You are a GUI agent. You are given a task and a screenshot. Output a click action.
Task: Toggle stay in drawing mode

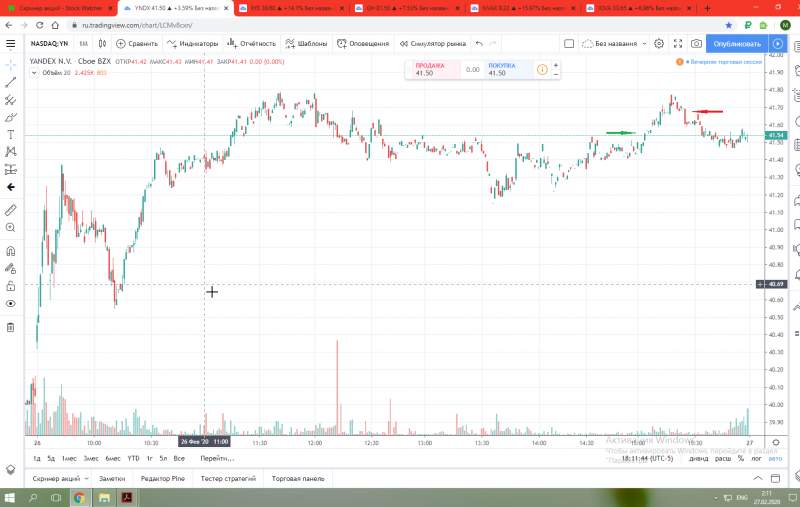[x=10, y=268]
